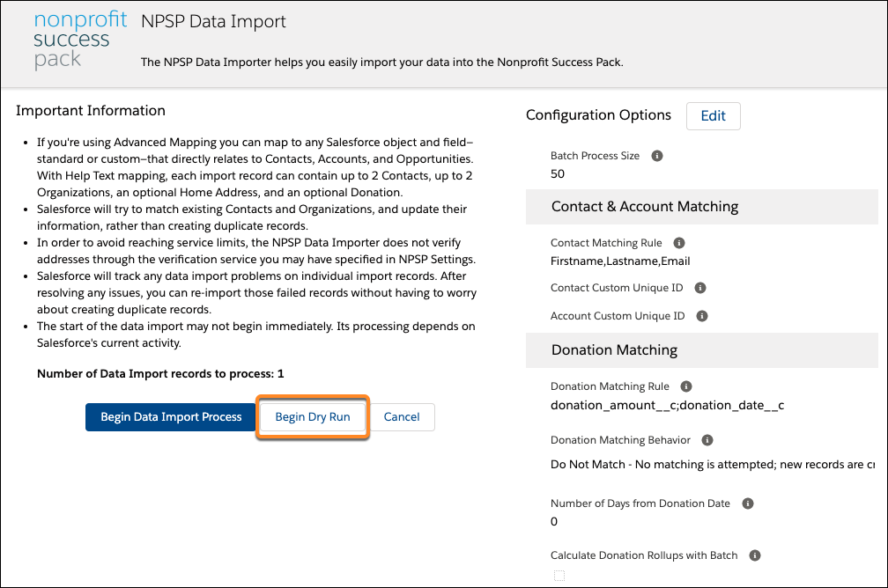Toggle the Calculate Donation Rollups with Batch checkbox
The image size is (888, 588).
click(x=559, y=576)
